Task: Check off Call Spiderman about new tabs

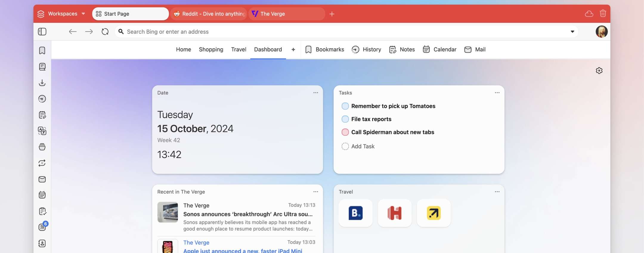Action: point(345,132)
